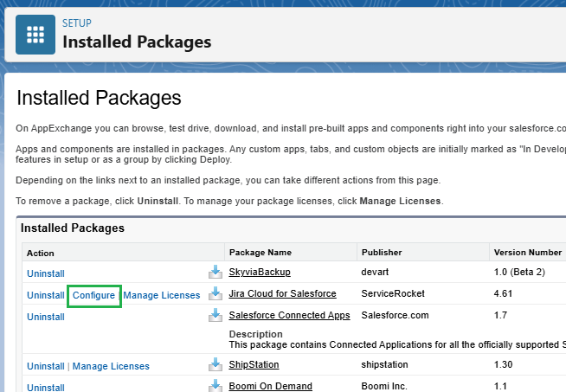Image resolution: width=566 pixels, height=392 pixels.
Task: Manage Licenses for Jira Cloud for Salesforce
Action: pos(162,295)
